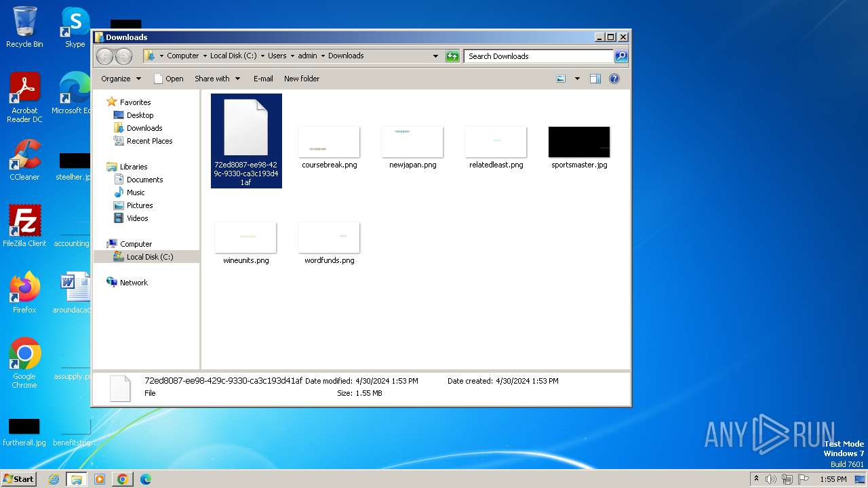Click the E-mail toolbar button

click(x=263, y=79)
